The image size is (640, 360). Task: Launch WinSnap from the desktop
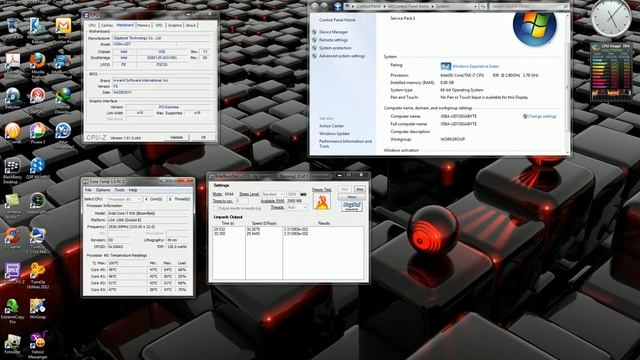point(38,308)
